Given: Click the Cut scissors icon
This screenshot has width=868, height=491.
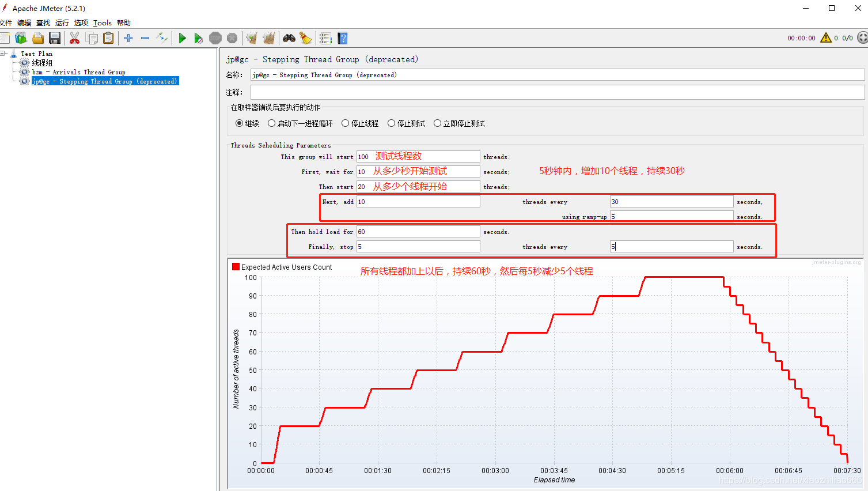Looking at the screenshot, I should (x=74, y=38).
